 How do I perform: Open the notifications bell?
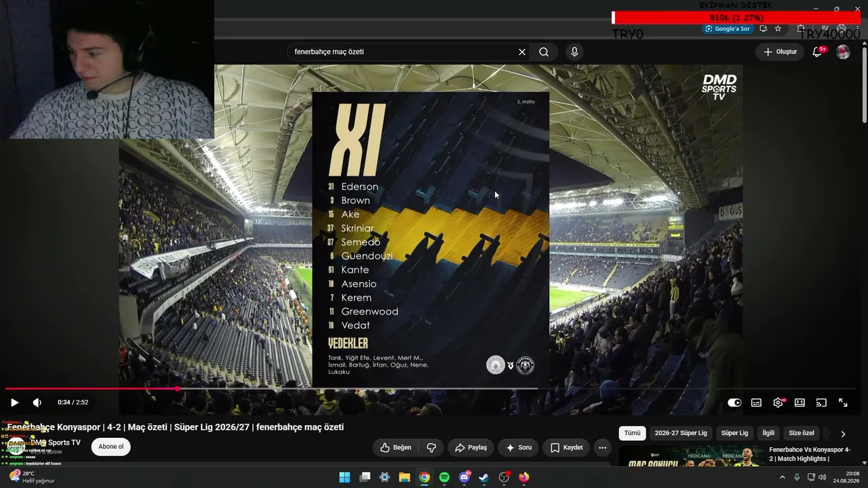pos(818,52)
